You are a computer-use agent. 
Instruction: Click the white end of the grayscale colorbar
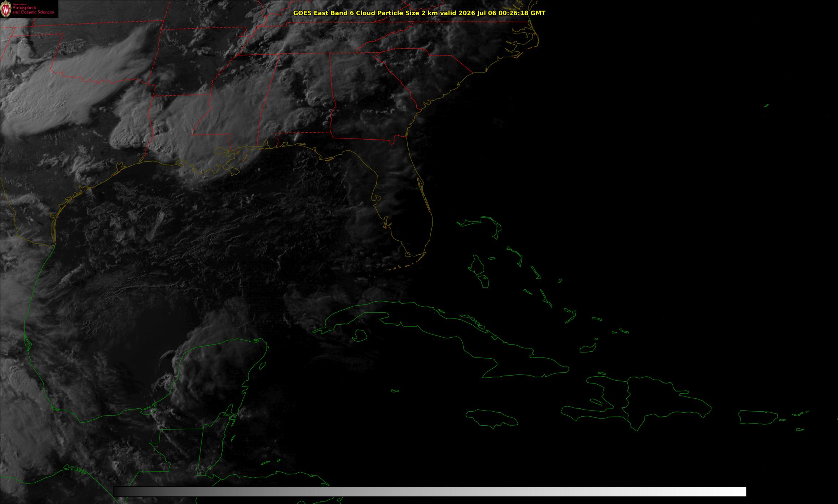[736, 491]
